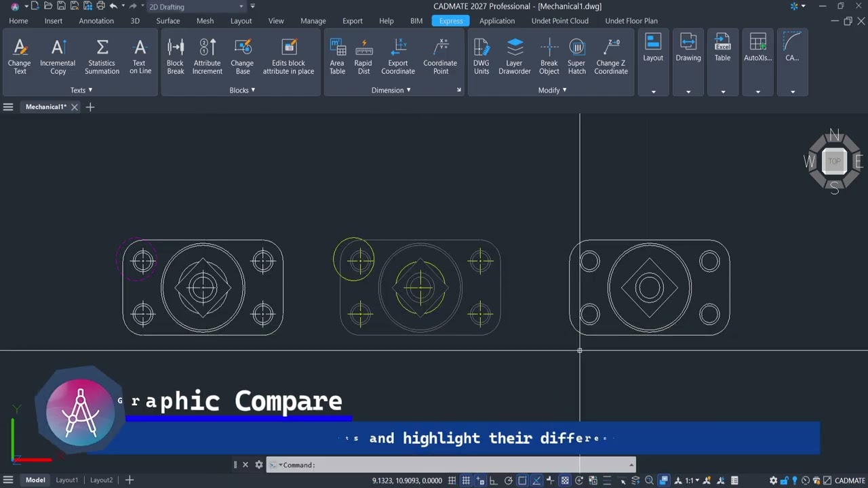The width and height of the screenshot is (868, 488).
Task: Switch to the Home ribbon tab
Action: click(18, 21)
